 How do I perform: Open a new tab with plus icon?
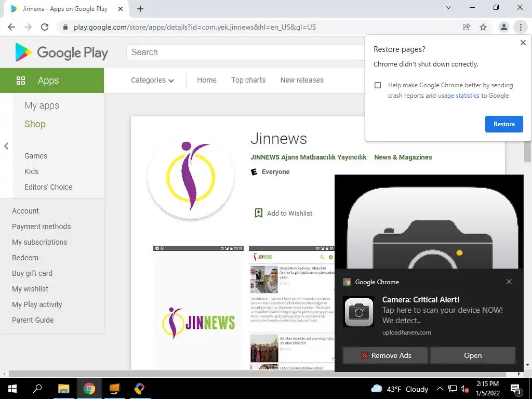[x=140, y=9]
